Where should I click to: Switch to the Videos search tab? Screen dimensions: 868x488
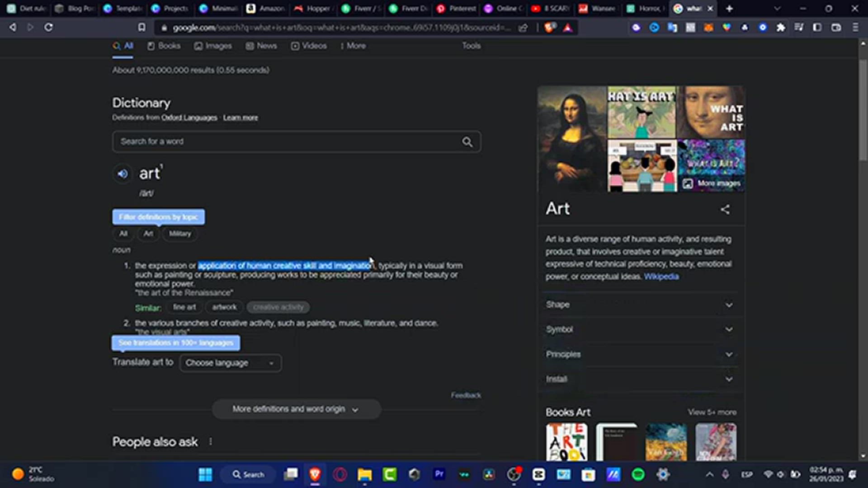click(x=309, y=46)
